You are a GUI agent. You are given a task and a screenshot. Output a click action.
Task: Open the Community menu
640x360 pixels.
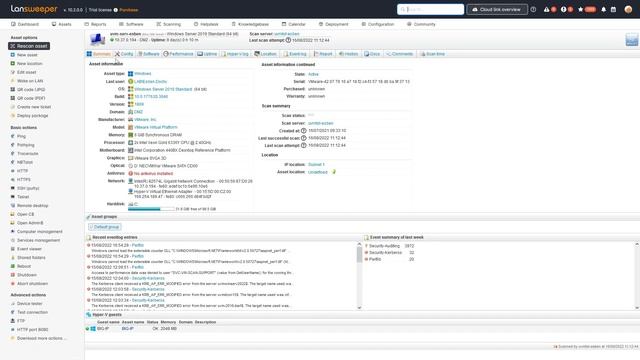pyautogui.click(x=421, y=24)
